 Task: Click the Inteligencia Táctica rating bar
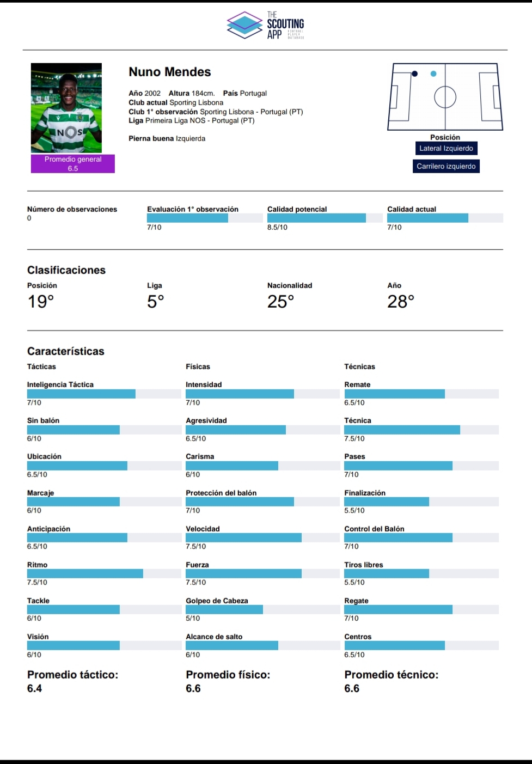coord(104,394)
